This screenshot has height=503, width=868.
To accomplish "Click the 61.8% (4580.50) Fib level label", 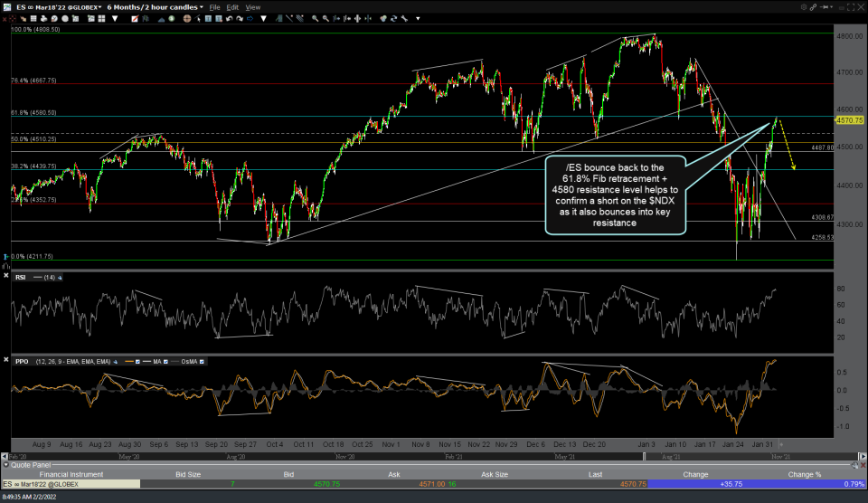I will (x=33, y=112).
